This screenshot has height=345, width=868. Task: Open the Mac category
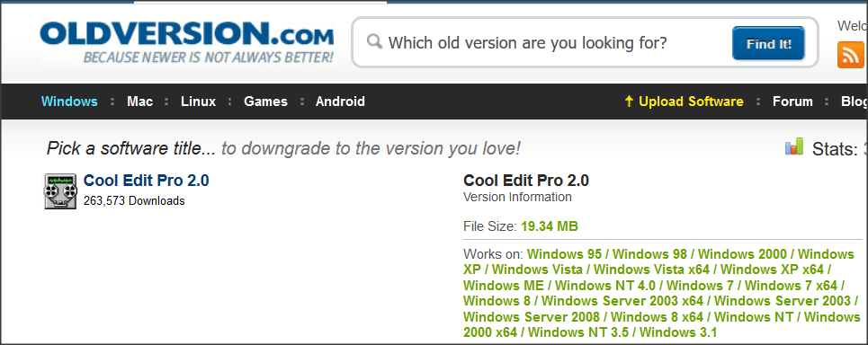[x=139, y=102]
